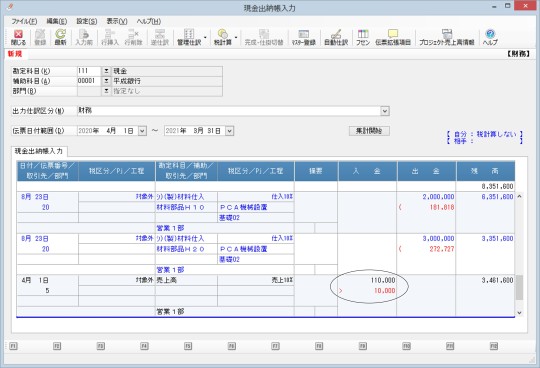Click the フセン sticky note icon
This screenshot has width=540, height=368.
click(363, 37)
